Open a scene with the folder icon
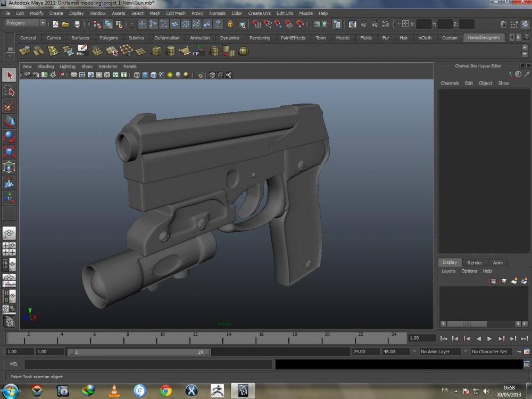This screenshot has height=399, width=532. (65, 24)
